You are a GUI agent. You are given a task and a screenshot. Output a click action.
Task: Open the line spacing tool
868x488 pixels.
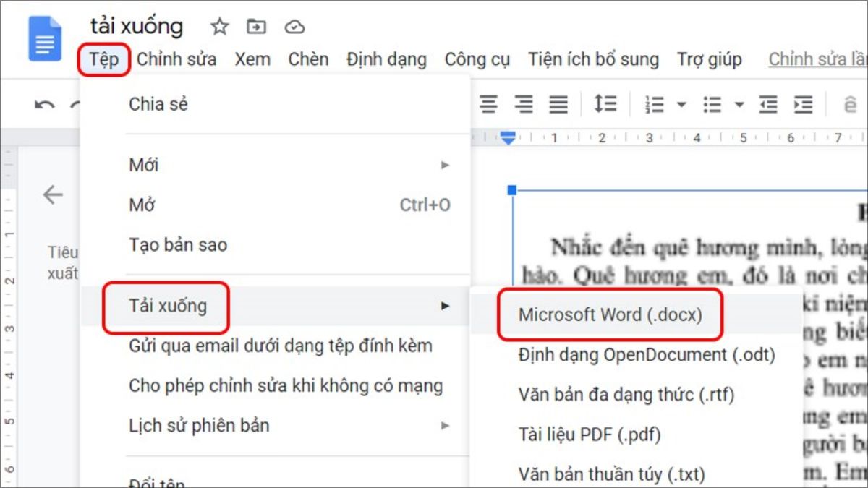coord(605,104)
